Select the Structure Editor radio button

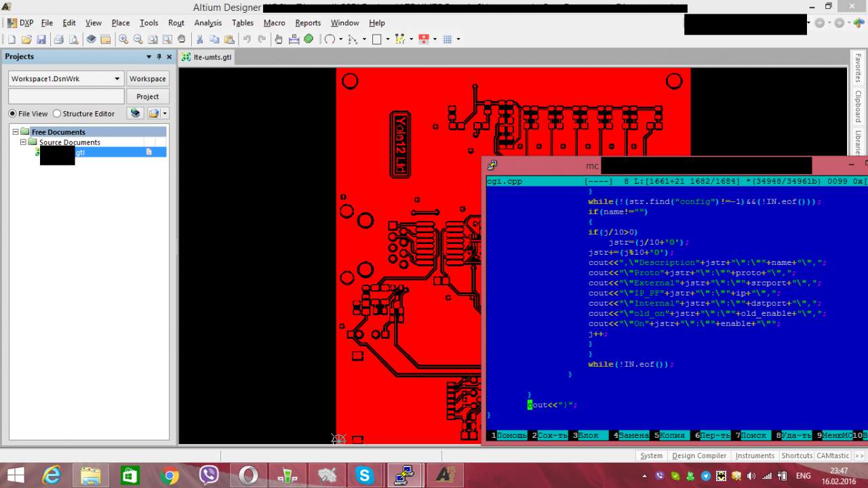pos(57,114)
